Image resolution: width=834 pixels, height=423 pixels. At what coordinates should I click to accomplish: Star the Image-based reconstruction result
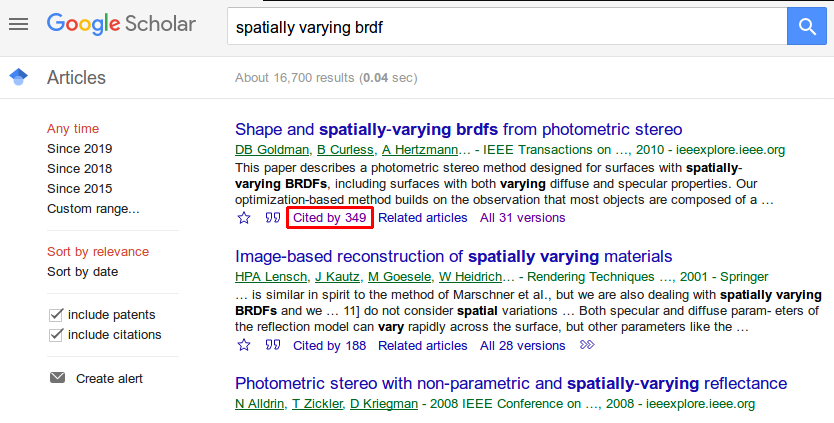[x=244, y=346]
